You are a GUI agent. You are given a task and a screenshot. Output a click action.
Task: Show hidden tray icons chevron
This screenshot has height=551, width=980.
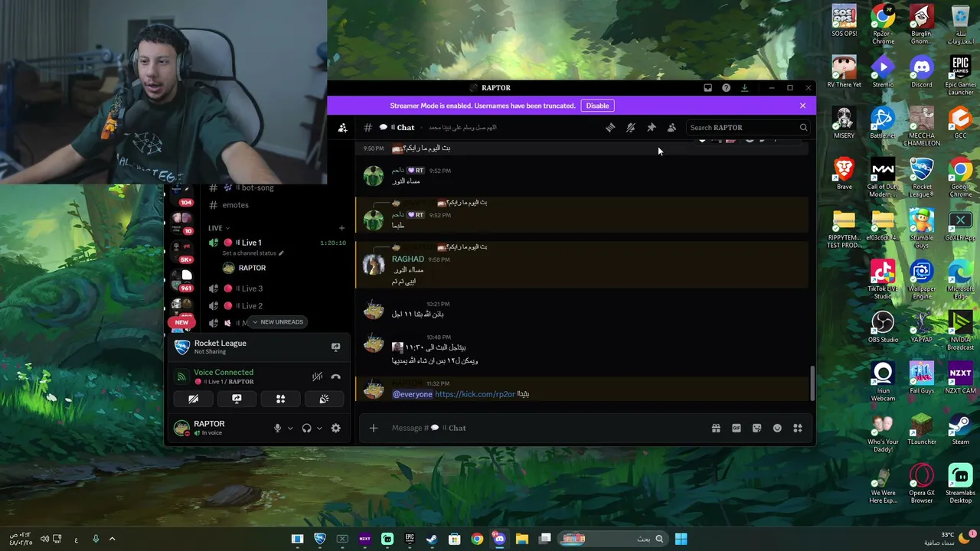(112, 539)
